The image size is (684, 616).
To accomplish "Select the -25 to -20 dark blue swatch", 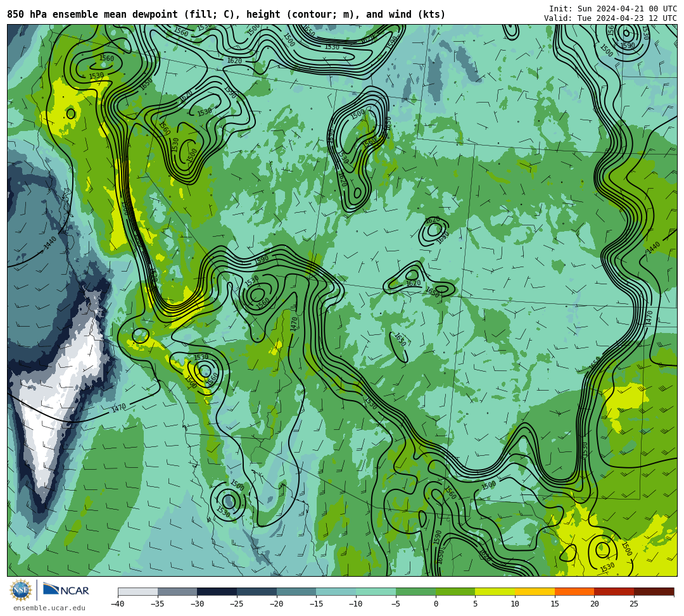I will 257,591.
